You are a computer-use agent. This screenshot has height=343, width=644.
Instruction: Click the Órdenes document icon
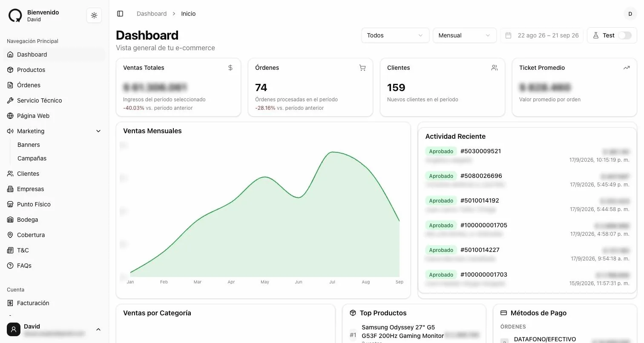tap(10, 85)
